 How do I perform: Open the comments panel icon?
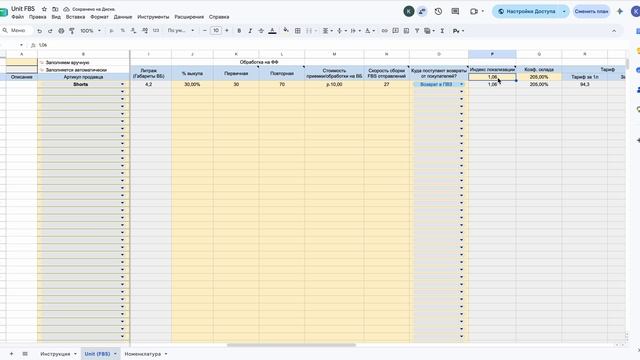[x=455, y=11]
